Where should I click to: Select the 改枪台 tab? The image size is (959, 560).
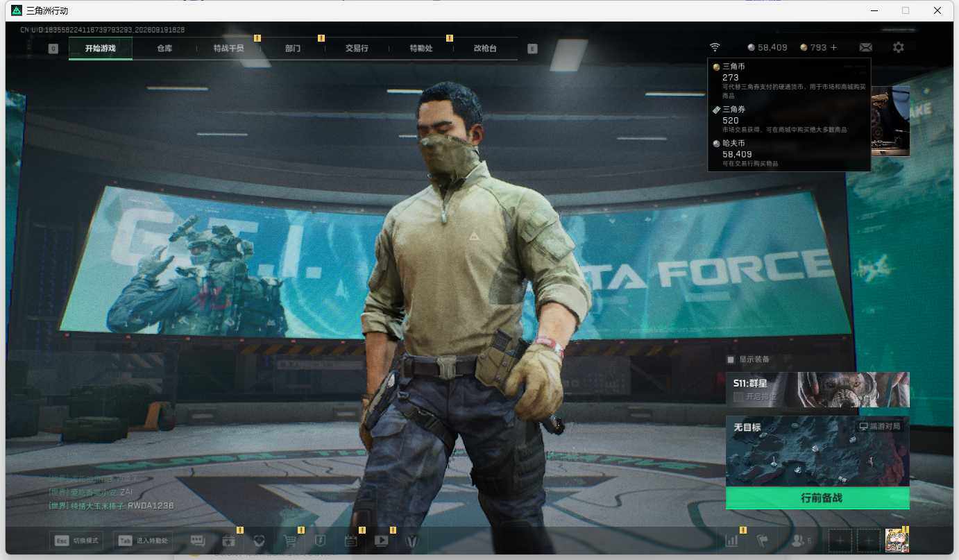[x=485, y=49]
